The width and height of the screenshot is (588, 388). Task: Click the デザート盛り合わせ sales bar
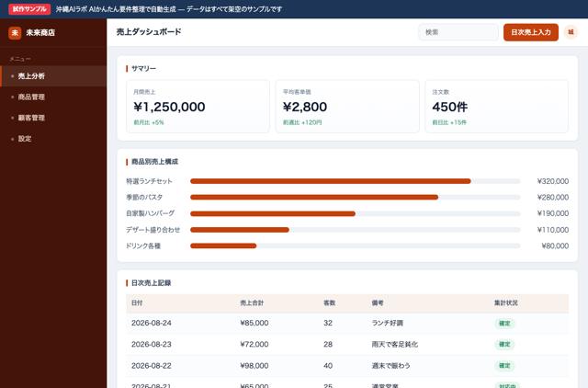[x=356, y=230]
